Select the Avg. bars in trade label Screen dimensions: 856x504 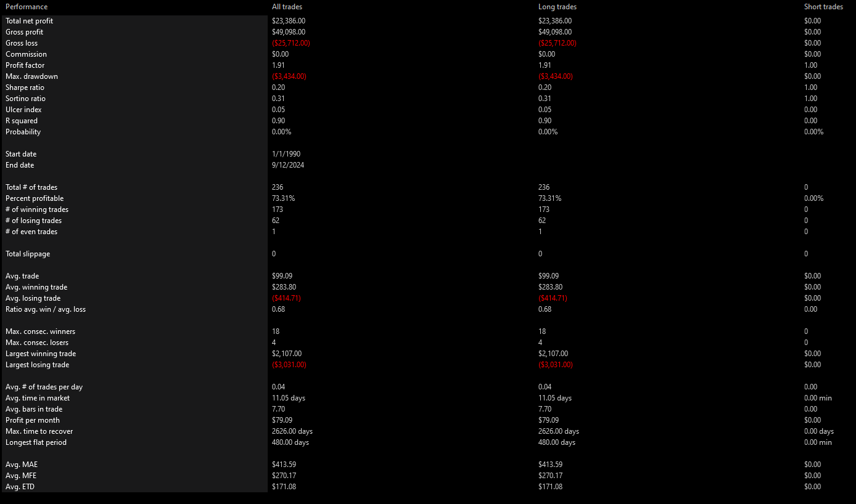34,409
